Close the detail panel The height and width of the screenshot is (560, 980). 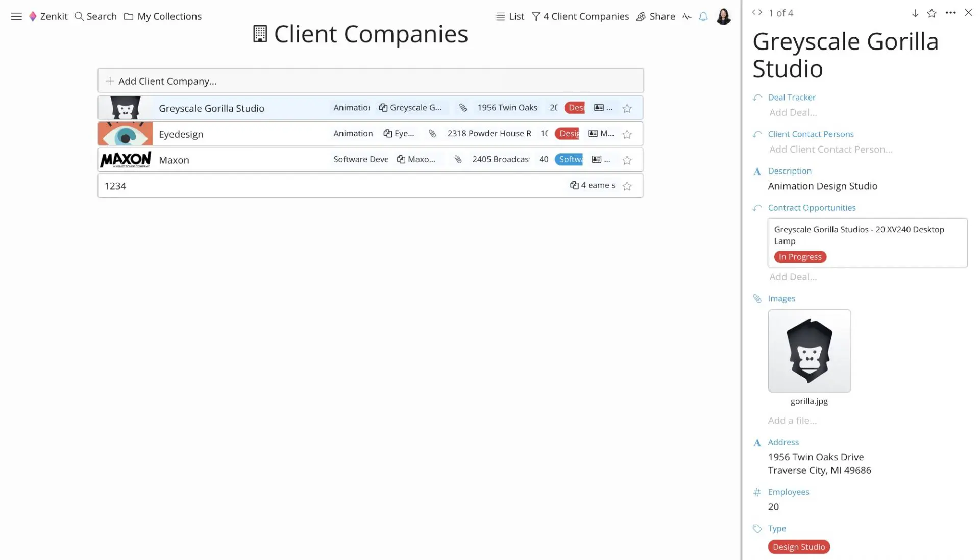point(968,13)
